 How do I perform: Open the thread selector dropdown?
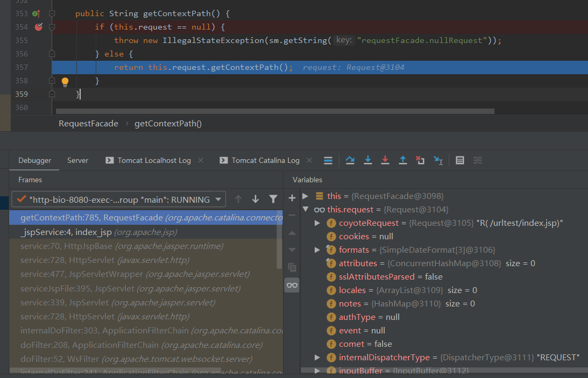coord(218,199)
